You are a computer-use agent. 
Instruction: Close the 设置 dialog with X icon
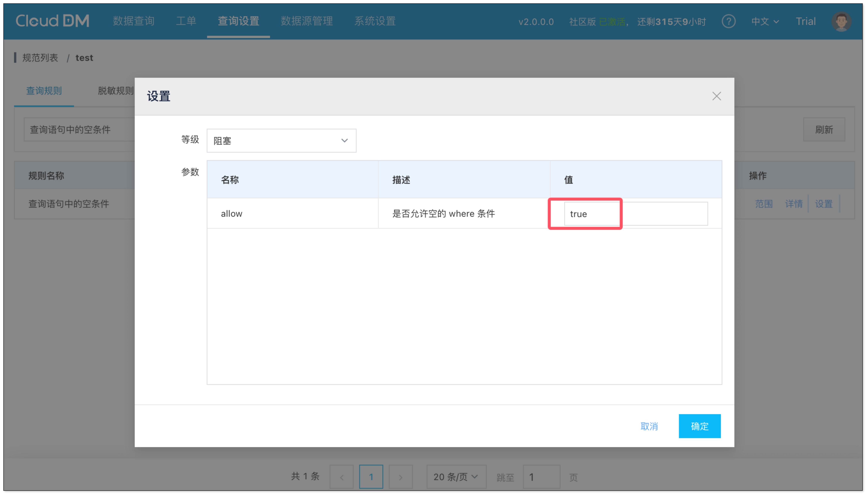coord(716,96)
